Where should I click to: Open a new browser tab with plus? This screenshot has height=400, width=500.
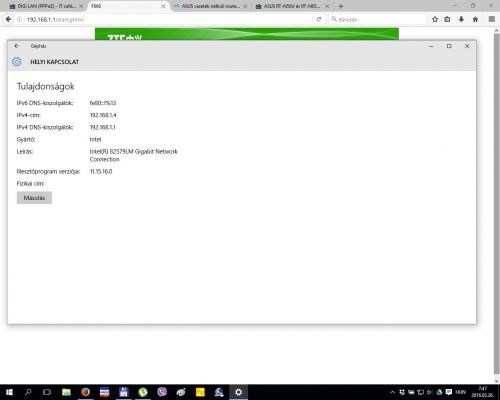pyautogui.click(x=341, y=6)
